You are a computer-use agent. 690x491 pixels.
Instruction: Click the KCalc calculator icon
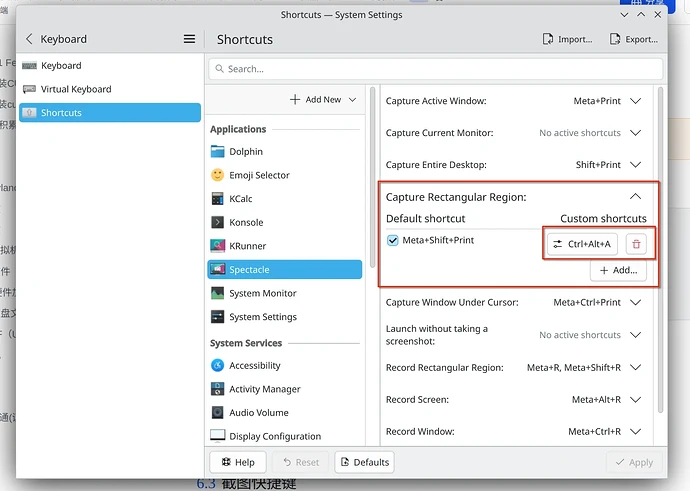point(218,199)
